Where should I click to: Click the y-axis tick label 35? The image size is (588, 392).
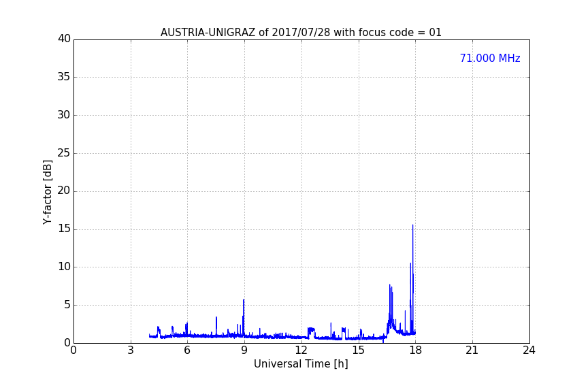tap(64, 77)
